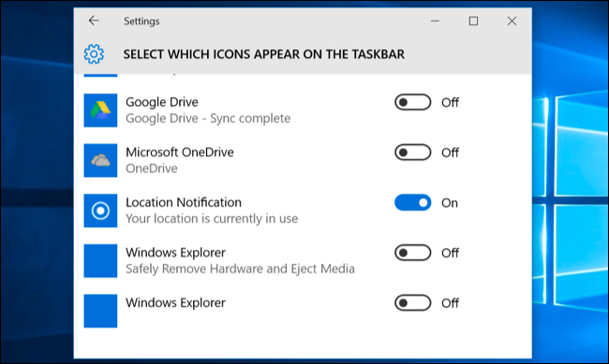Click the 'Google Drive - Sync complete' text
The height and width of the screenshot is (364, 609).
208,118
